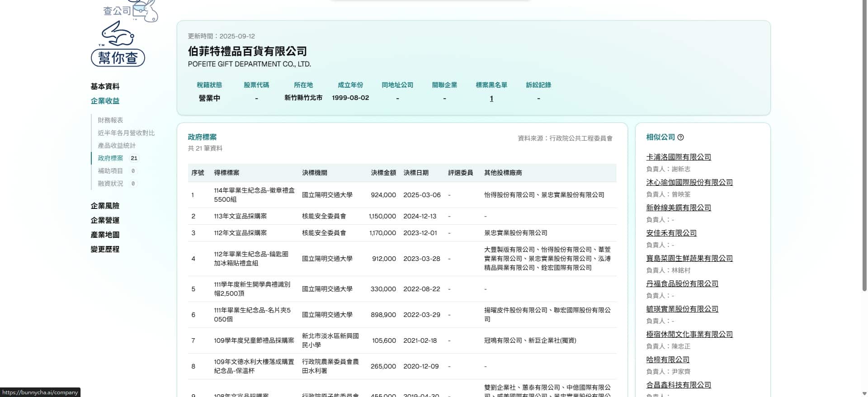
Task: Open 融資狀況 sub-item
Action: pos(110,184)
